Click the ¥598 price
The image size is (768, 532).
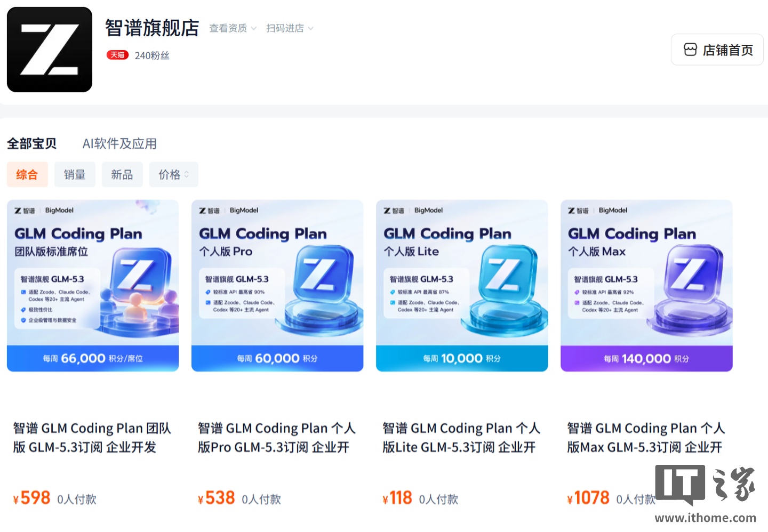click(x=31, y=498)
